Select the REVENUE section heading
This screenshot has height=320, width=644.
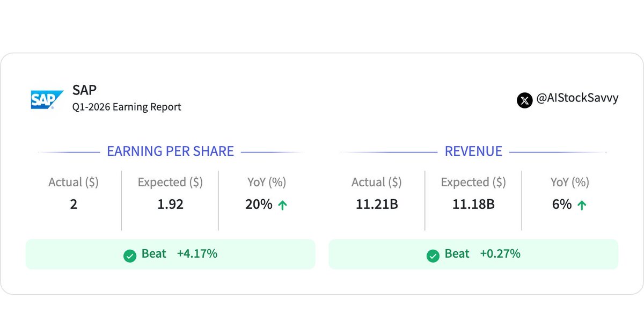tap(473, 151)
